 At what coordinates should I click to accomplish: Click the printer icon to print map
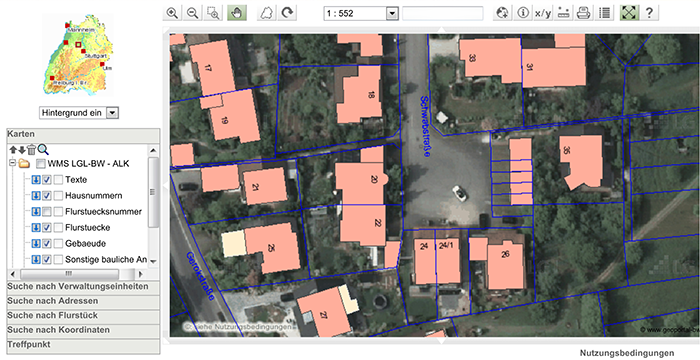(583, 13)
